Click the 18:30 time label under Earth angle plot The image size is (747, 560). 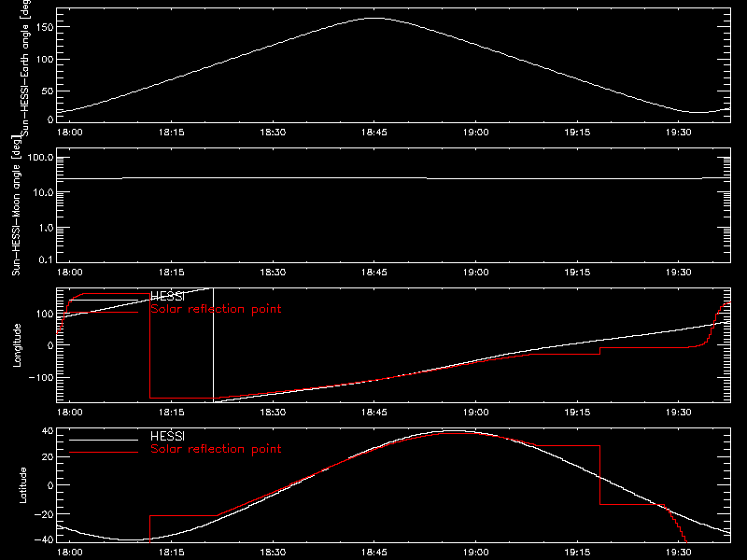273,133
